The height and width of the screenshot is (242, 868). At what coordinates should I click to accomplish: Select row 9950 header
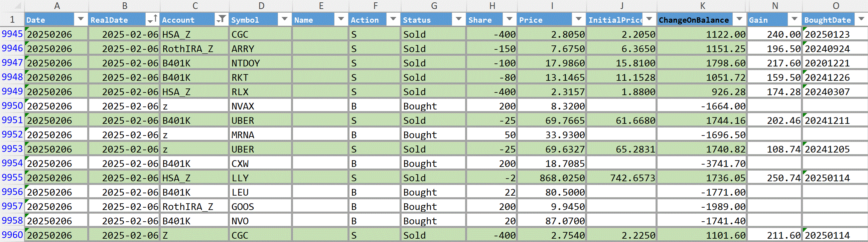[x=12, y=106]
